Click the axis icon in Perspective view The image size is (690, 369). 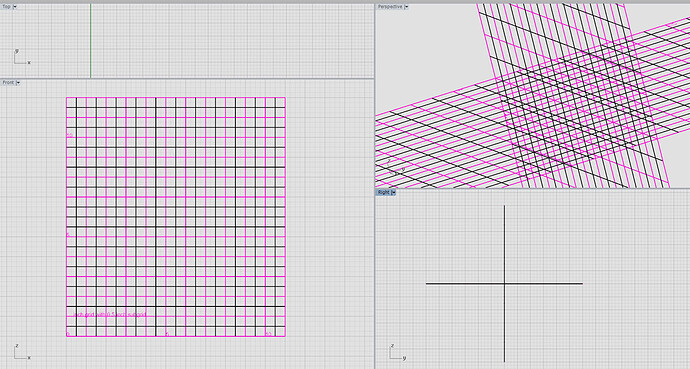395,168
